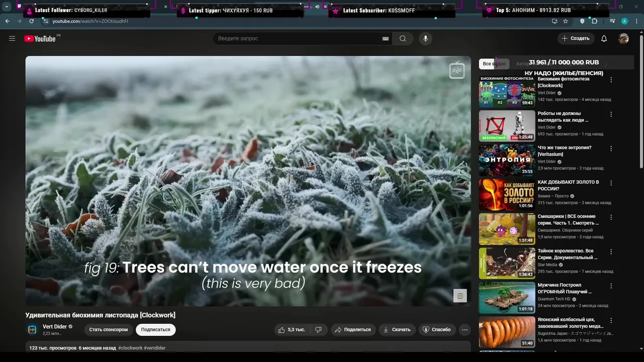Open 'Star Media' channel link
644x362 pixels.
click(547, 264)
